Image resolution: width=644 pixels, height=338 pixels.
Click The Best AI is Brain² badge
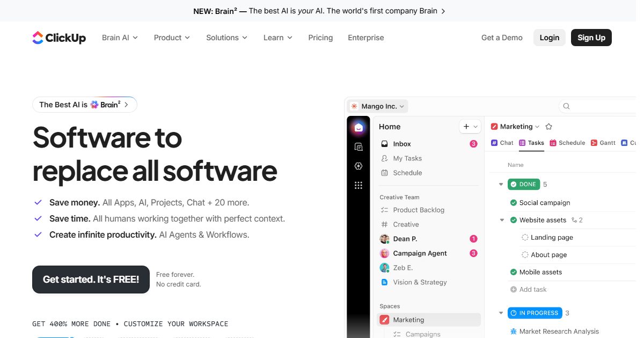point(85,105)
